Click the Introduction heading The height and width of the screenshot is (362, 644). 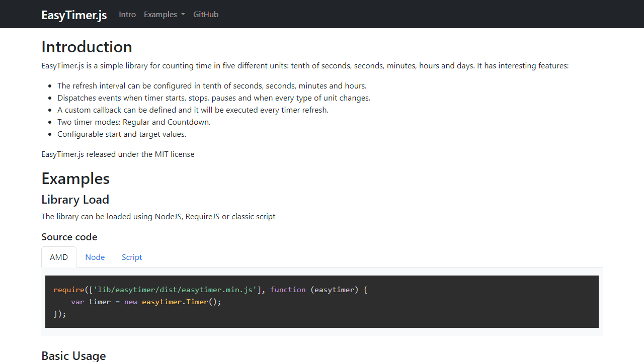87,47
